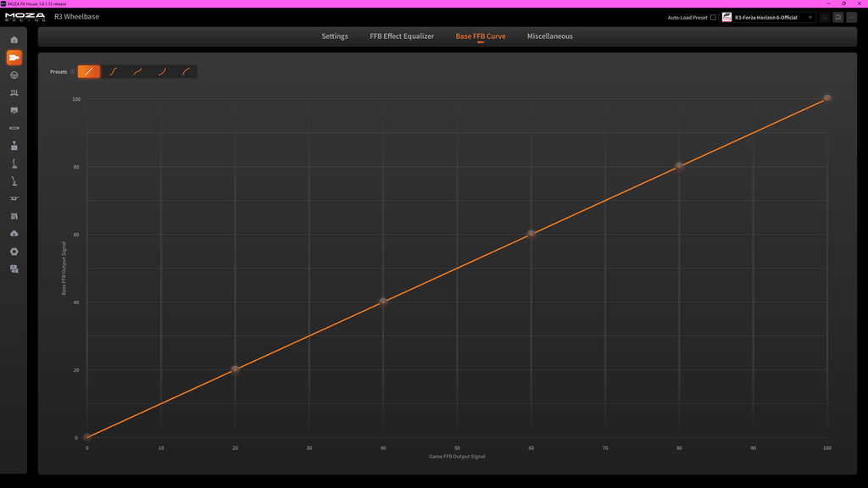Open the gear settings icon in the sidebar
Image resolution: width=868 pixels, height=488 pixels.
[x=14, y=252]
